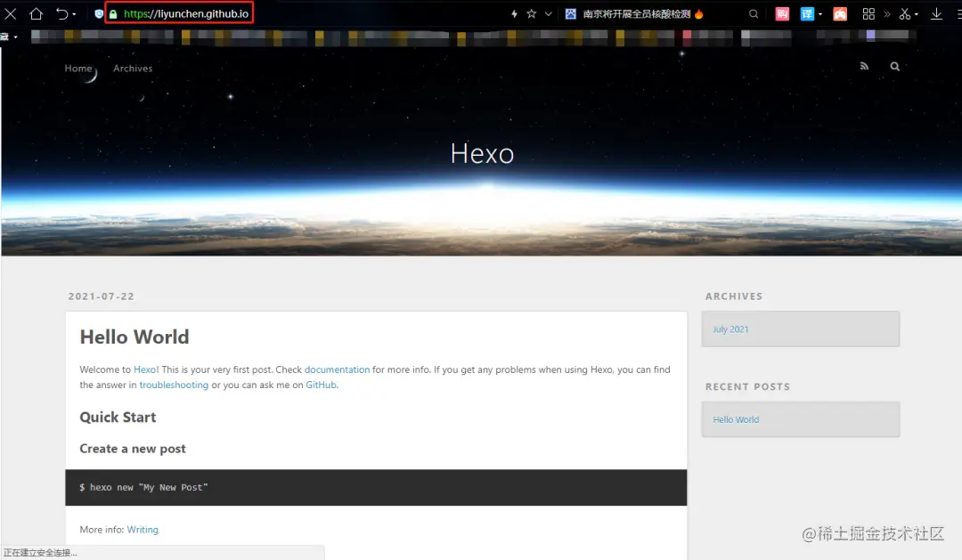
Task: Go to the browser home page
Action: tap(37, 13)
